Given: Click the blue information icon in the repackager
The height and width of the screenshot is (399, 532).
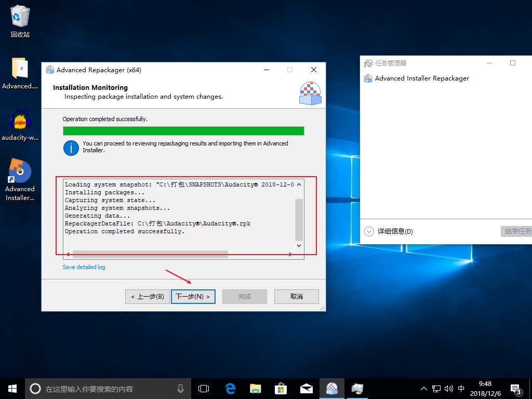Looking at the screenshot, I should click(71, 148).
